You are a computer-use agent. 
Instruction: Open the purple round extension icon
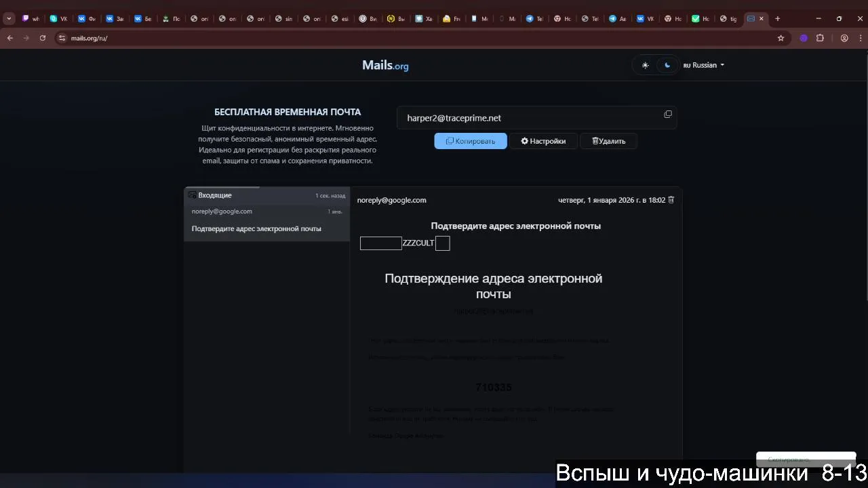[x=804, y=38]
